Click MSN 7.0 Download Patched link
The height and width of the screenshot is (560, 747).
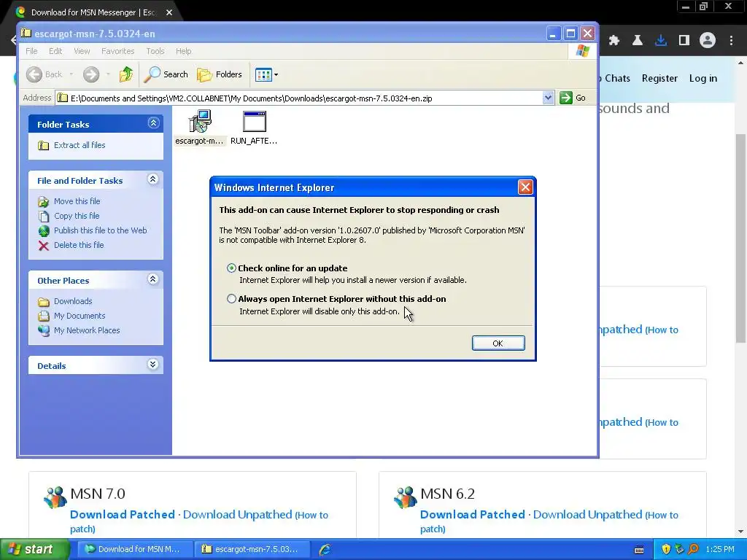[x=123, y=515]
